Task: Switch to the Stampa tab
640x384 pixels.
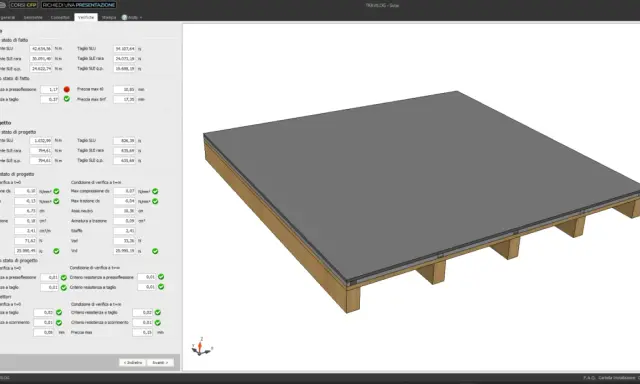Action: pos(109,18)
